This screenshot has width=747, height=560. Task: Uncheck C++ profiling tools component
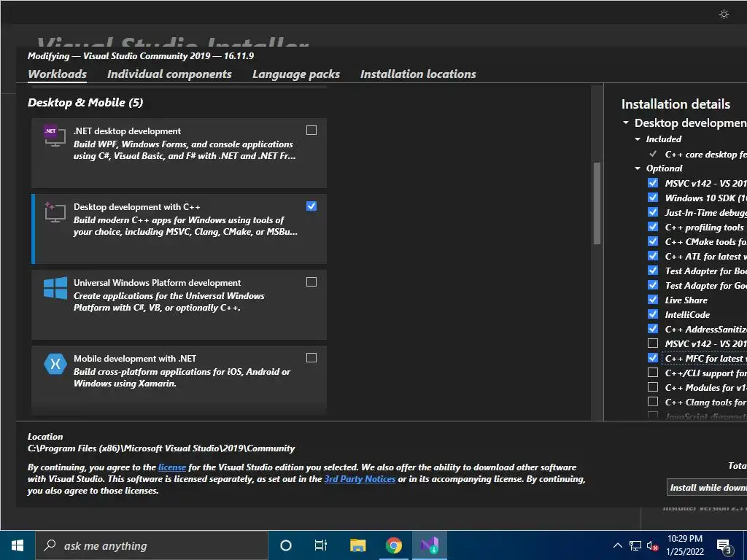tap(653, 227)
